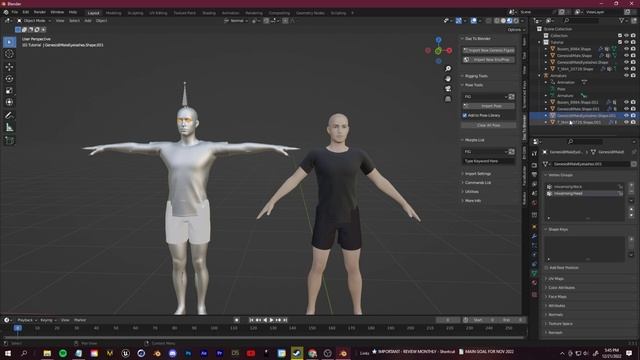Screen dimensions: 640x360
Task: Open the Modifiers wrench properties tab
Action: click(x=534, y=236)
